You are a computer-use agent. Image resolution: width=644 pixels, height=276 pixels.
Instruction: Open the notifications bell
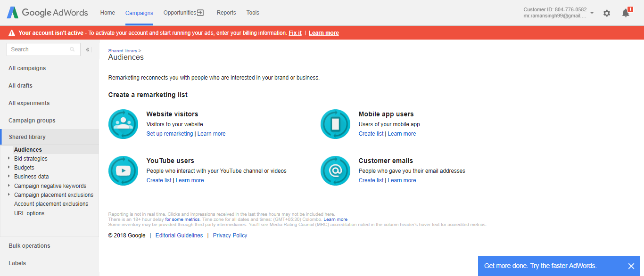coord(626,13)
